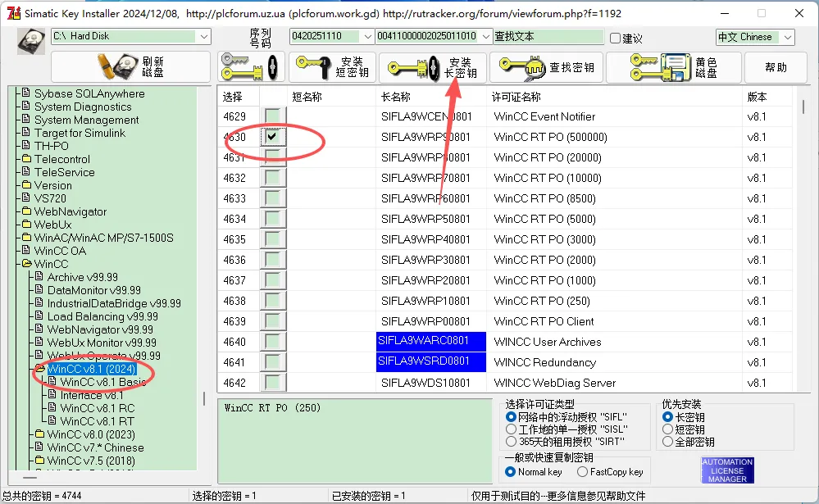Image resolution: width=819 pixels, height=504 pixels.
Task: Select all keys (全部密钥) radio
Action: 667,442
